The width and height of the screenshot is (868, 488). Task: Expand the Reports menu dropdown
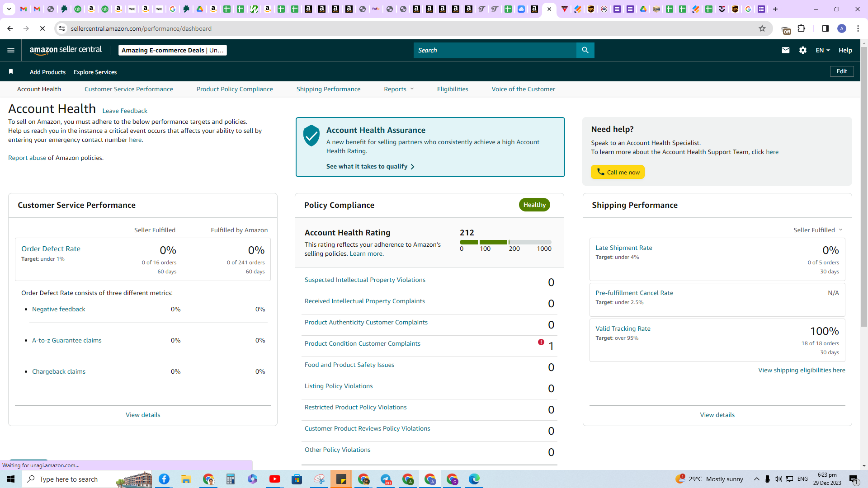(399, 89)
